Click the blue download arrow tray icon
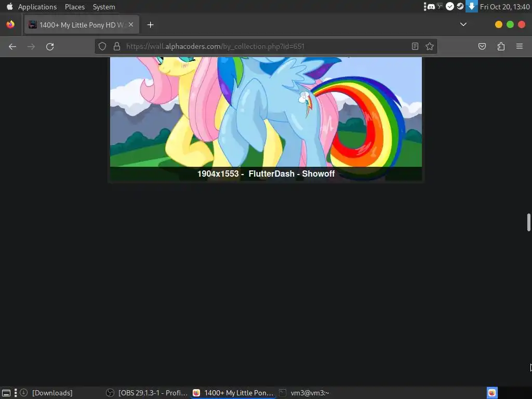 click(x=472, y=6)
